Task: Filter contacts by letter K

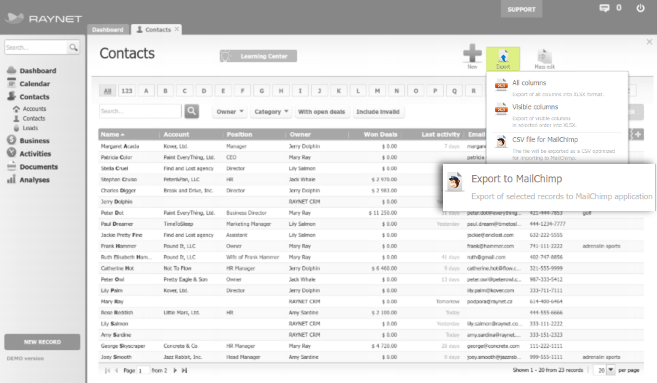Action: point(339,91)
